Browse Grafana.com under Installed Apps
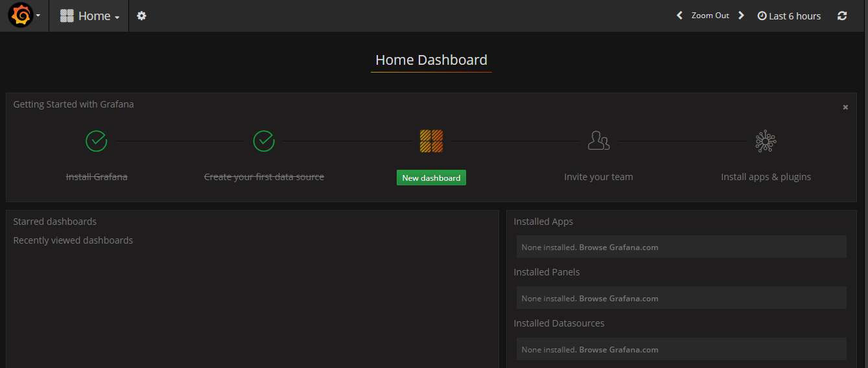The width and height of the screenshot is (868, 368). tap(618, 247)
